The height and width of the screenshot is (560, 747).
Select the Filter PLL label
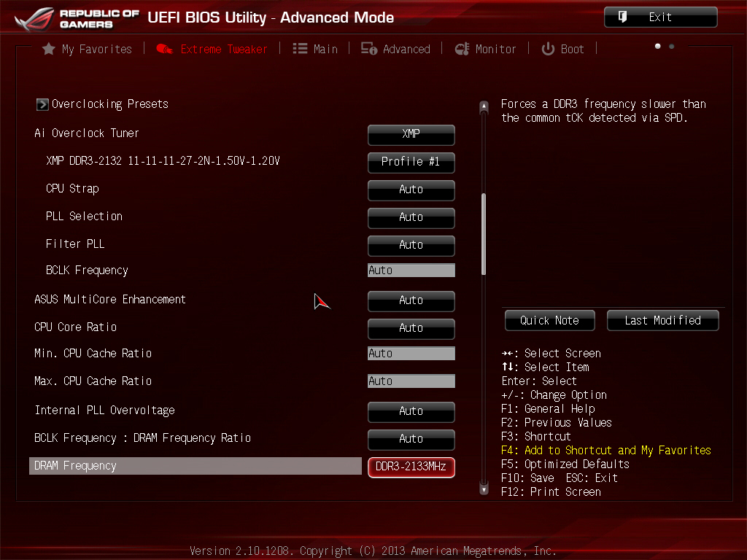[75, 244]
